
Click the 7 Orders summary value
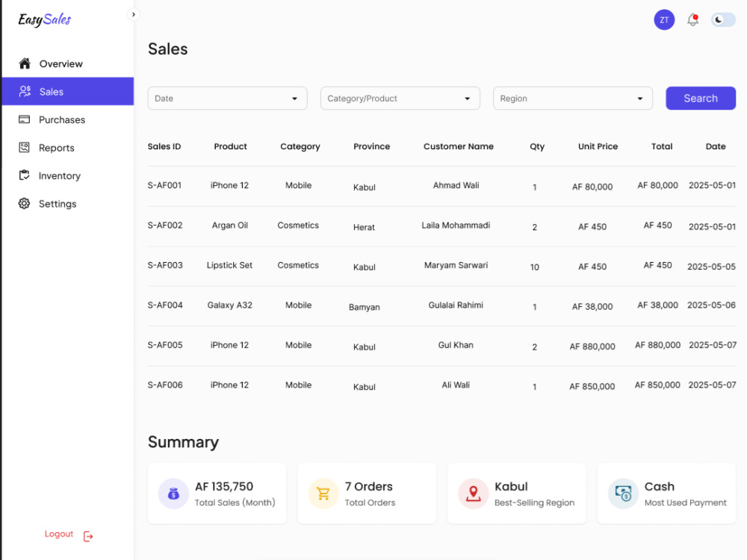[x=369, y=487]
